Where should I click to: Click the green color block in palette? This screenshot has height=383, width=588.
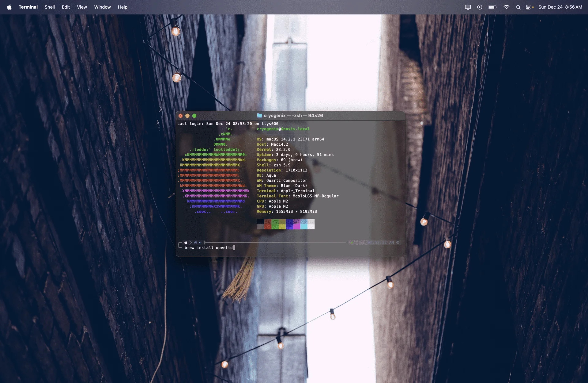pos(275,224)
